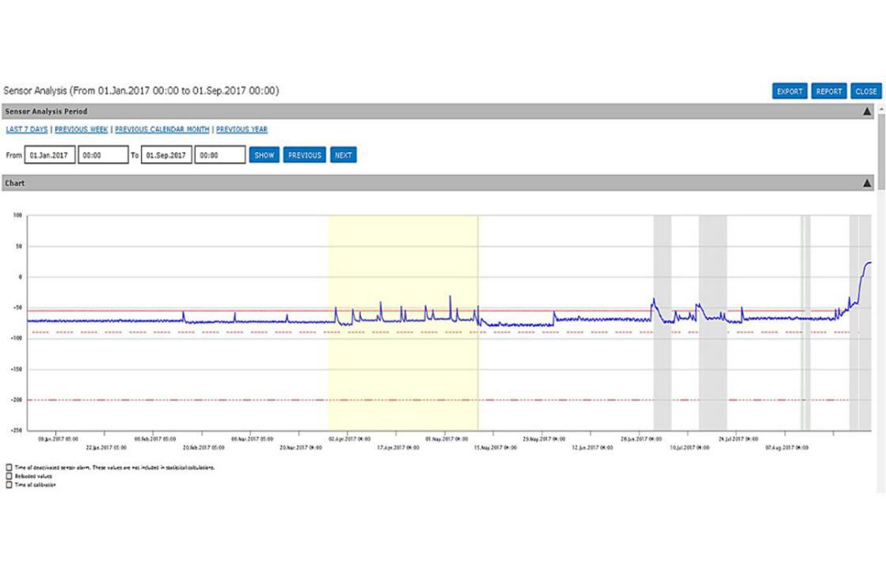Focus the To time field
This screenshot has width=886, height=588.
[x=219, y=155]
